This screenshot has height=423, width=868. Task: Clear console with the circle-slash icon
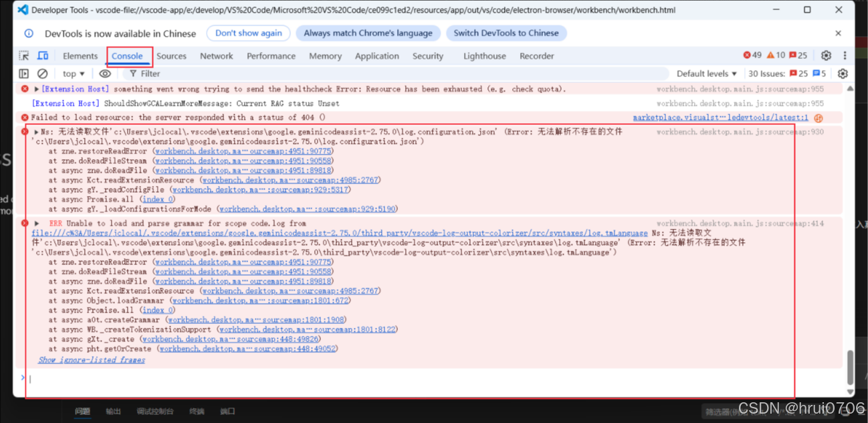[x=42, y=74]
